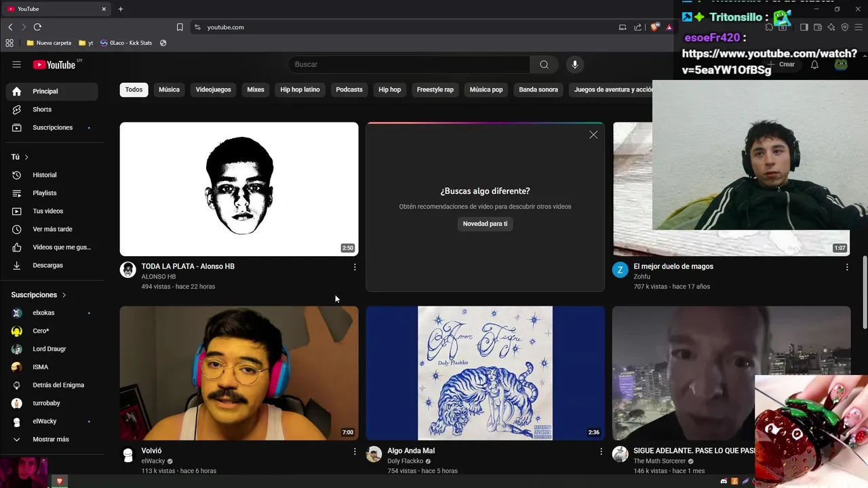
Task: Open the bookmarks bar apps grid icon
Action: click(9, 43)
